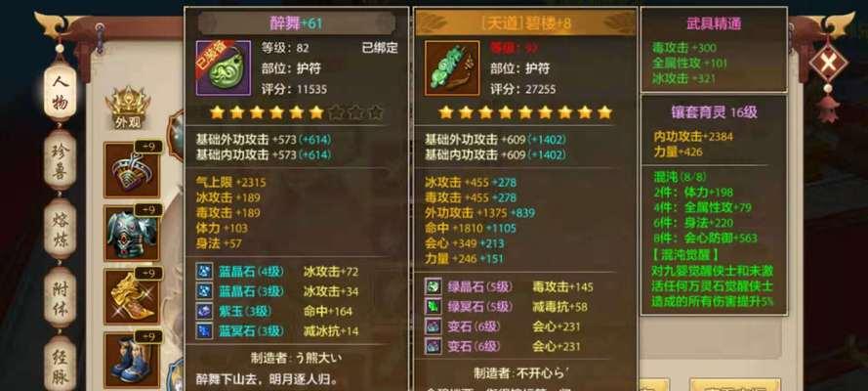Click the 醉舞 green amulet item icon
Screen dimensions: 868x391
[x=224, y=68]
